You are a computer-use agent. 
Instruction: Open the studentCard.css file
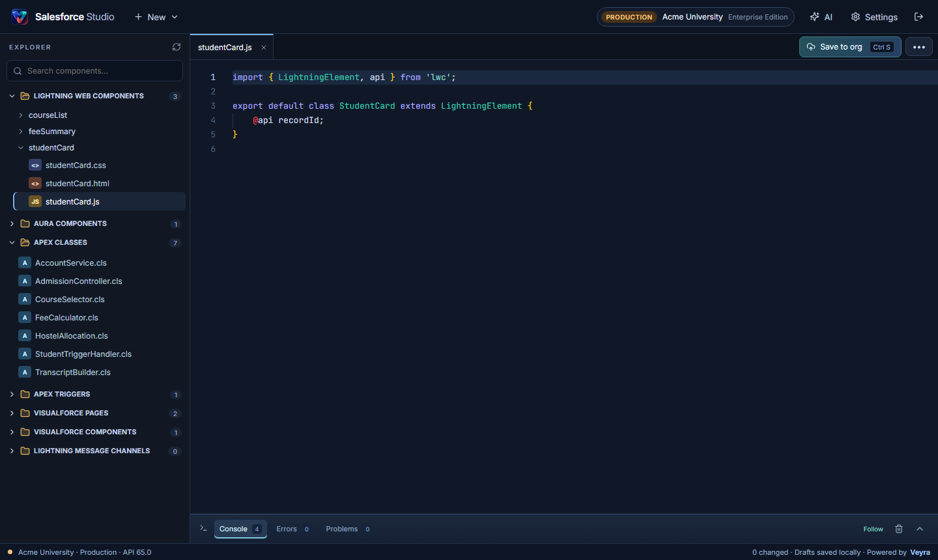click(x=99, y=165)
